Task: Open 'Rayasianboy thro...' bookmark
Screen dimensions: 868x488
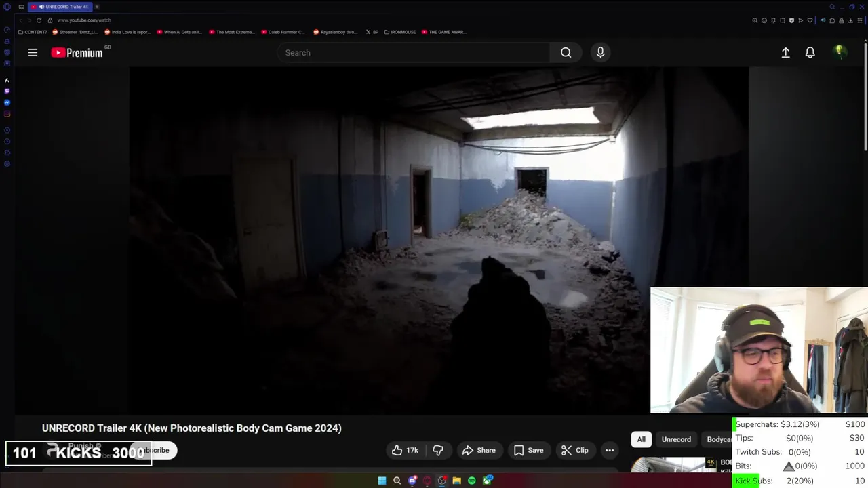Action: 336,32
